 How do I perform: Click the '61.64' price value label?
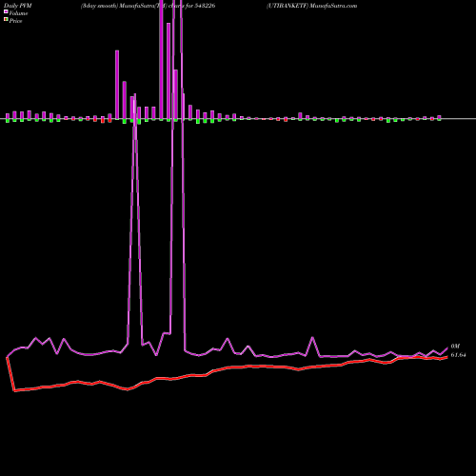[x=459, y=355]
